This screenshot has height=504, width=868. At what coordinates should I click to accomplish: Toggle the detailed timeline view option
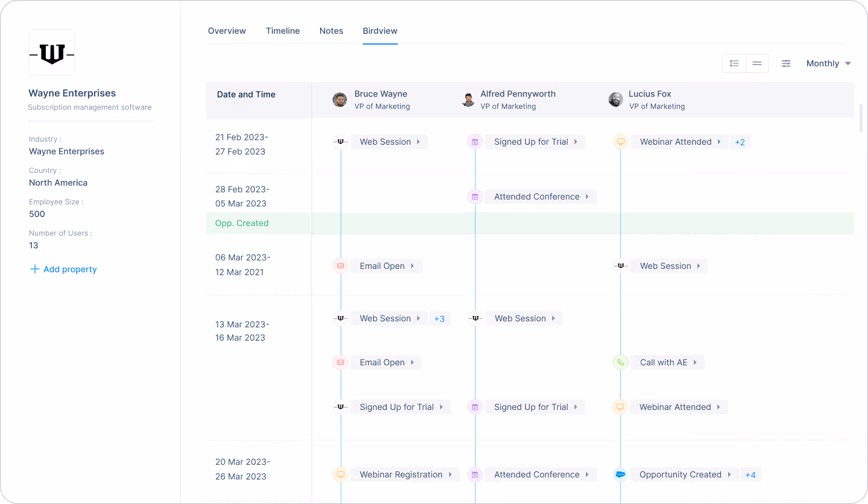(734, 63)
